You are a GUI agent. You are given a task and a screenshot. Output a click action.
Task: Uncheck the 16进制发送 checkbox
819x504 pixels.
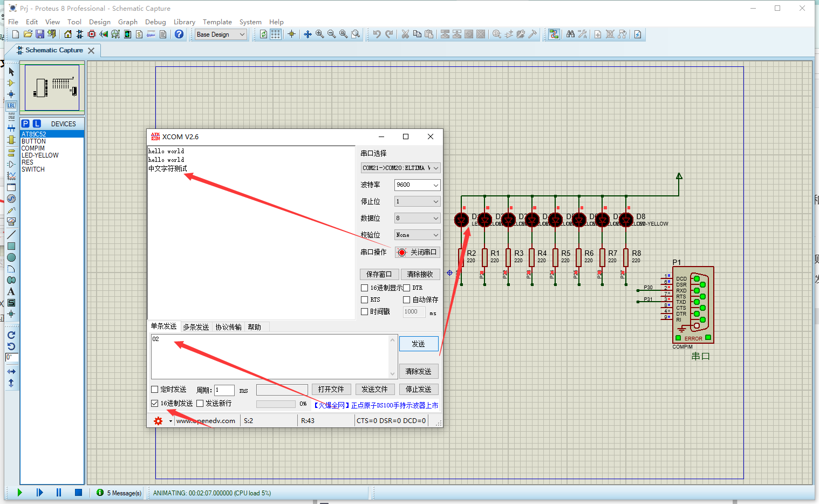(x=155, y=403)
